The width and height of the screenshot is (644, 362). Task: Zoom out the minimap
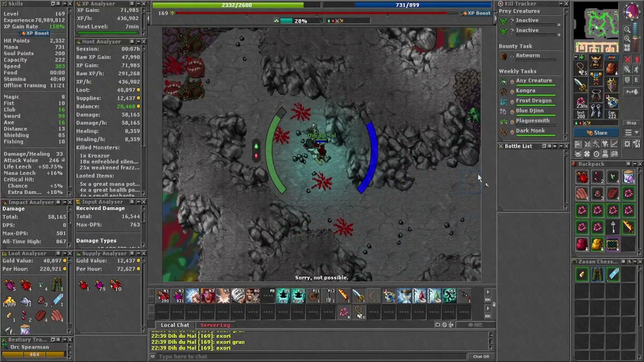627,29
